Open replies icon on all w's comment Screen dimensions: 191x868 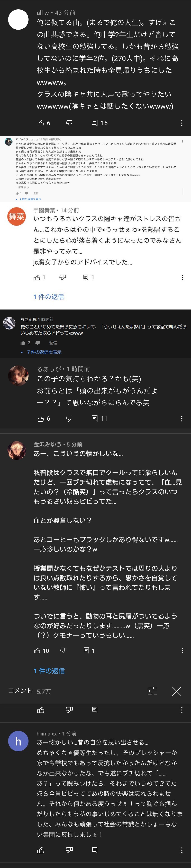coord(95,123)
